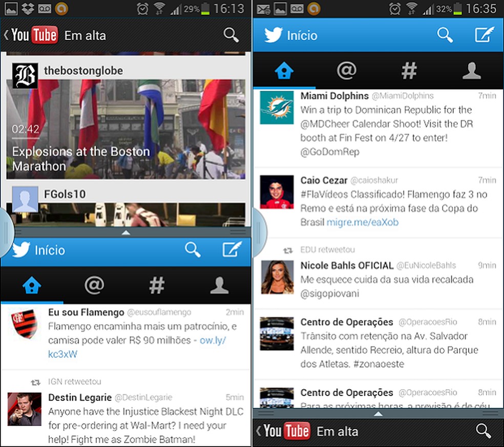The image size is (504, 447).
Task: Open migre.me/eaXob link
Action: 363,222
